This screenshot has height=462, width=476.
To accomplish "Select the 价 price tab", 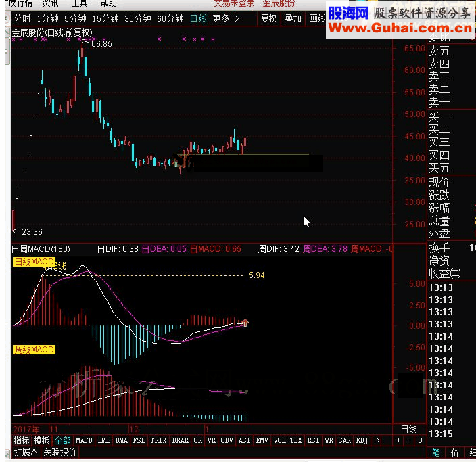I will coord(455,453).
